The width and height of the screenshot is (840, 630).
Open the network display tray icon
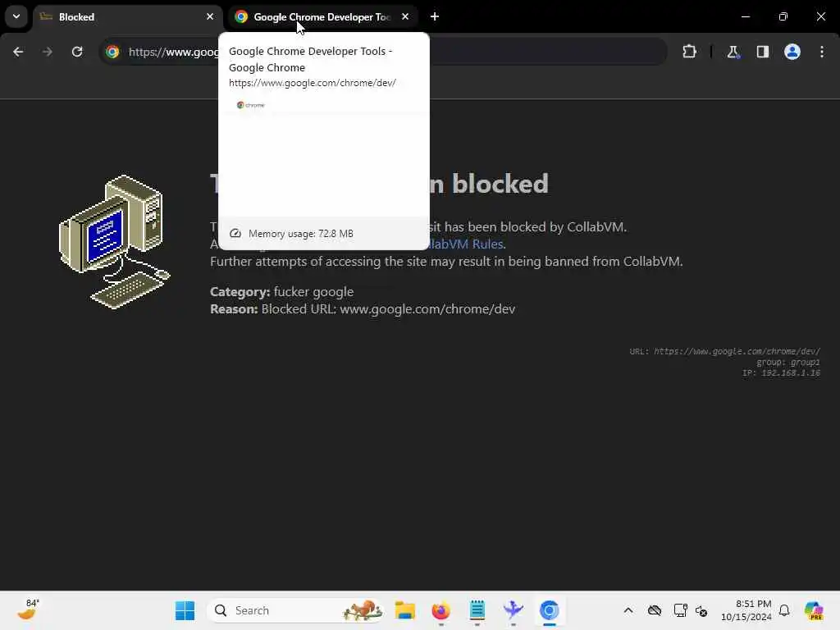680,610
